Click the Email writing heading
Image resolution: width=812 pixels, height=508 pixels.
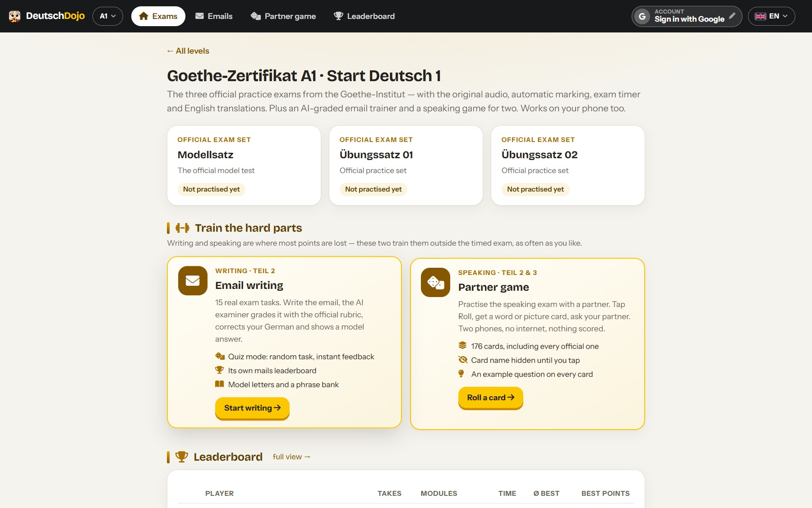pos(249,285)
